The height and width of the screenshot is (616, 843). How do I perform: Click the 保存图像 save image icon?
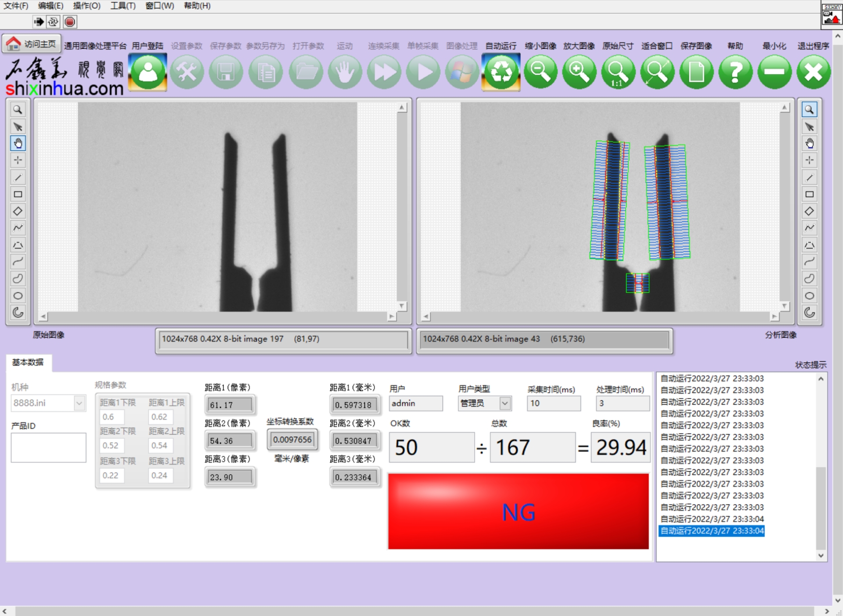click(x=696, y=72)
